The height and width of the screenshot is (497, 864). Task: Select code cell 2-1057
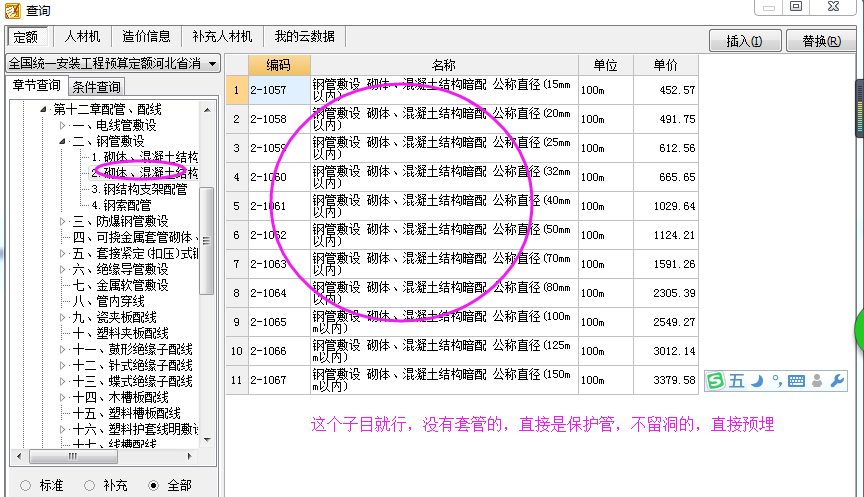click(x=279, y=90)
